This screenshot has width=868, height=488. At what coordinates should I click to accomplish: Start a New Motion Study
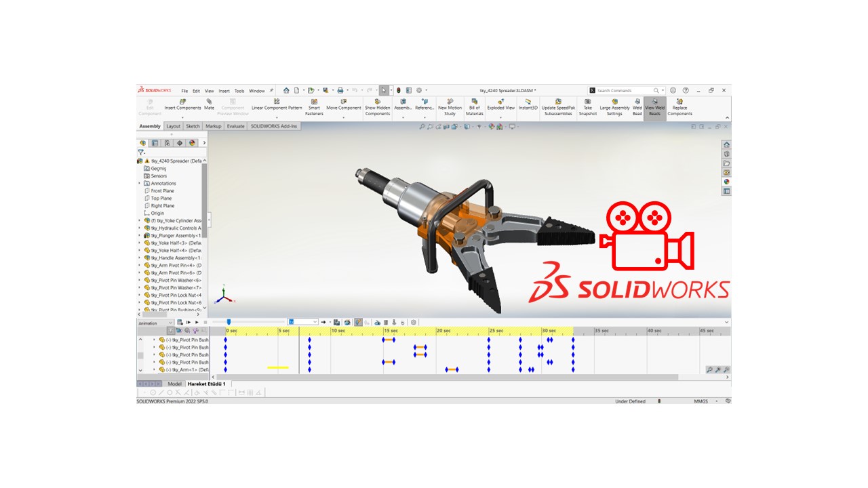pos(450,107)
